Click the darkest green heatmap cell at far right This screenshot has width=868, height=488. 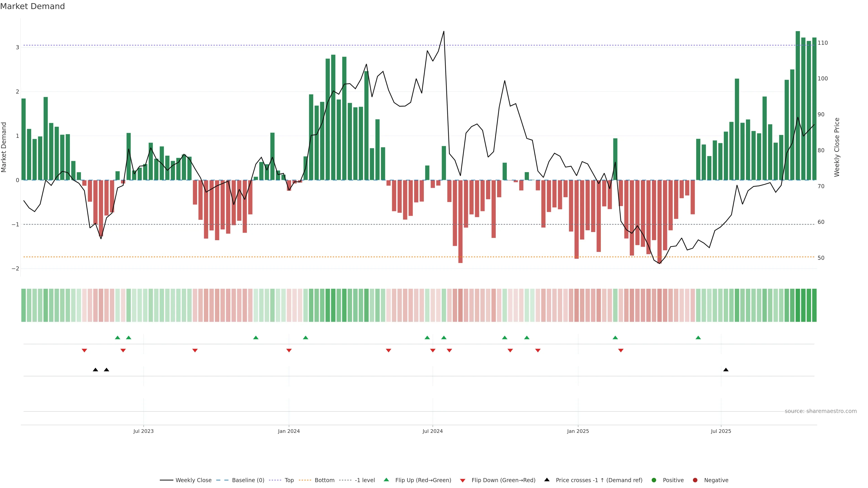(x=814, y=305)
